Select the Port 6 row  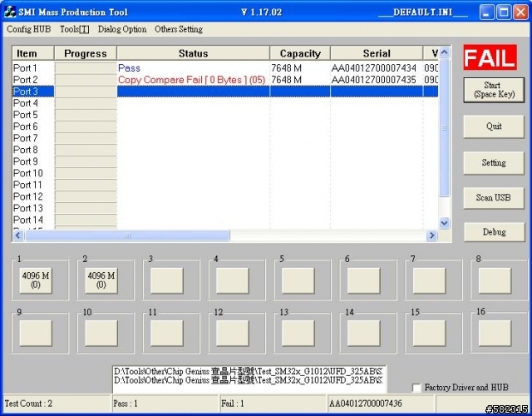pyautogui.click(x=225, y=126)
